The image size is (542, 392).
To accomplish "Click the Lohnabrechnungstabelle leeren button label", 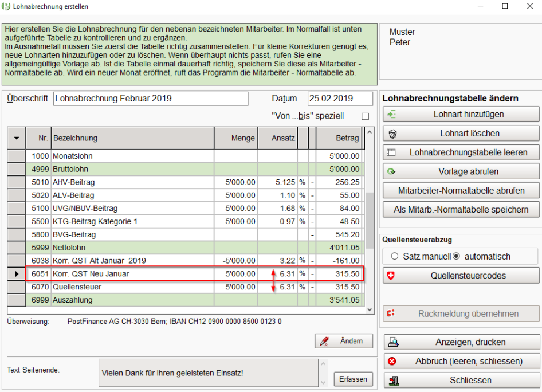I will 468,152.
